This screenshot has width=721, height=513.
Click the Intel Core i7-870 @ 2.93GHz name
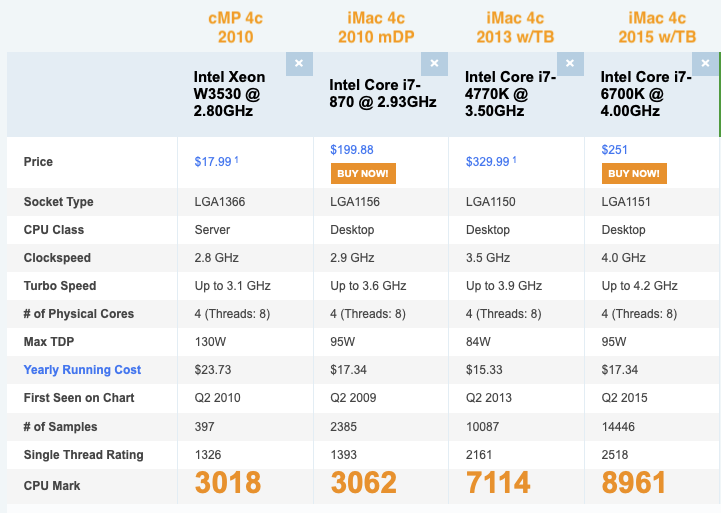click(383, 93)
